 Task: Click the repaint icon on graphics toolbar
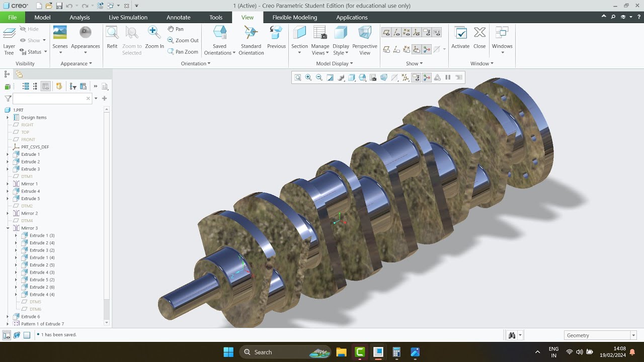point(330,77)
